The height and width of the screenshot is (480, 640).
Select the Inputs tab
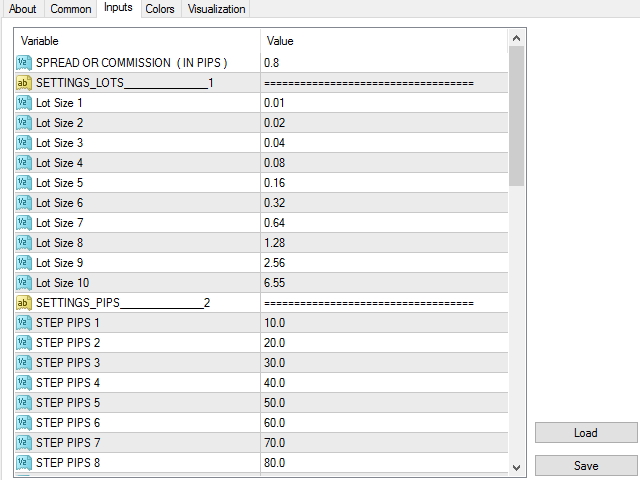[x=118, y=8]
